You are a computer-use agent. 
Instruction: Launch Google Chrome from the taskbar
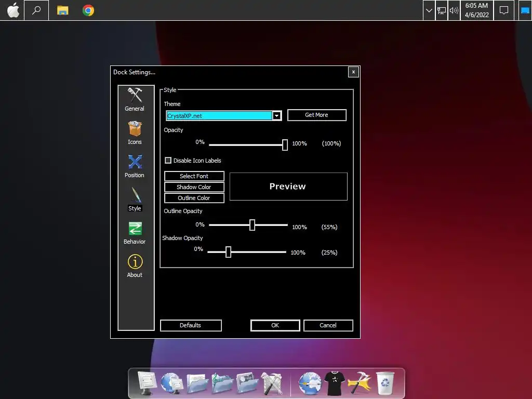click(x=88, y=10)
